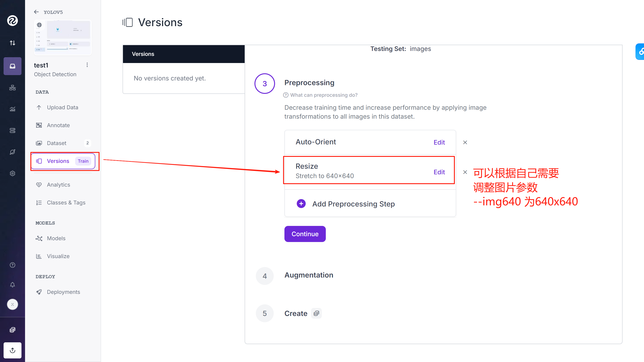Open the Projects inbox icon in the left rail
The height and width of the screenshot is (362, 644).
coord(12,66)
